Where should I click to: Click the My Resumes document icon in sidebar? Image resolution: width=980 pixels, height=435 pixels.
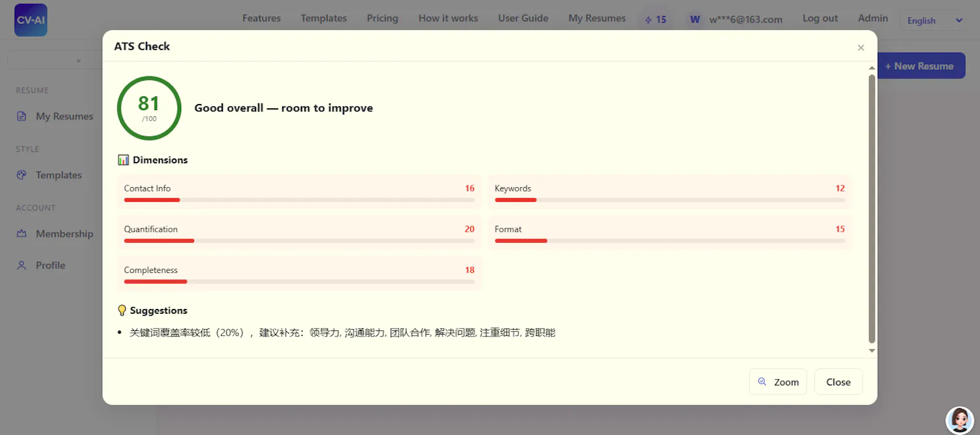click(21, 116)
